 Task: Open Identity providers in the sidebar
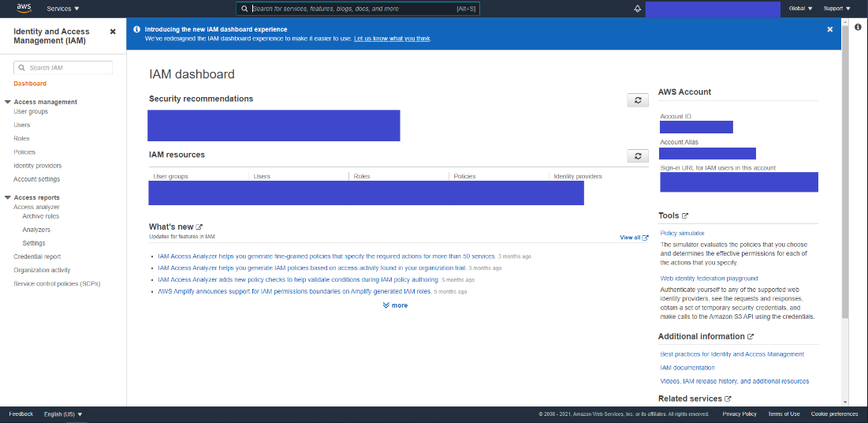[x=38, y=166]
